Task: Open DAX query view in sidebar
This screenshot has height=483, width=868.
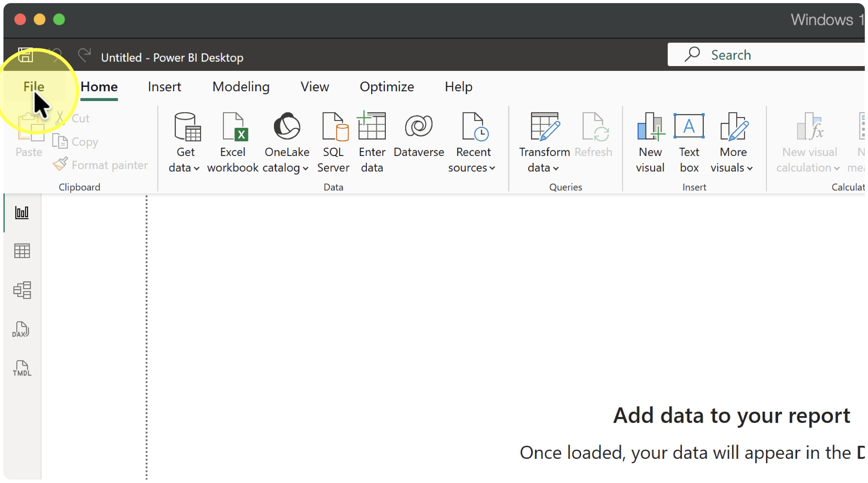Action: click(x=21, y=329)
